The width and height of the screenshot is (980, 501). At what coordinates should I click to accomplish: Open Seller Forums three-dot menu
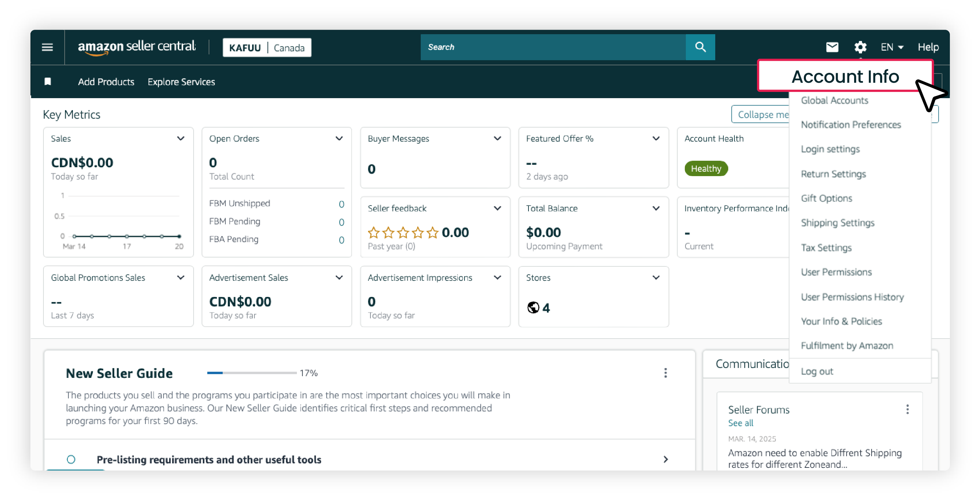tap(907, 409)
